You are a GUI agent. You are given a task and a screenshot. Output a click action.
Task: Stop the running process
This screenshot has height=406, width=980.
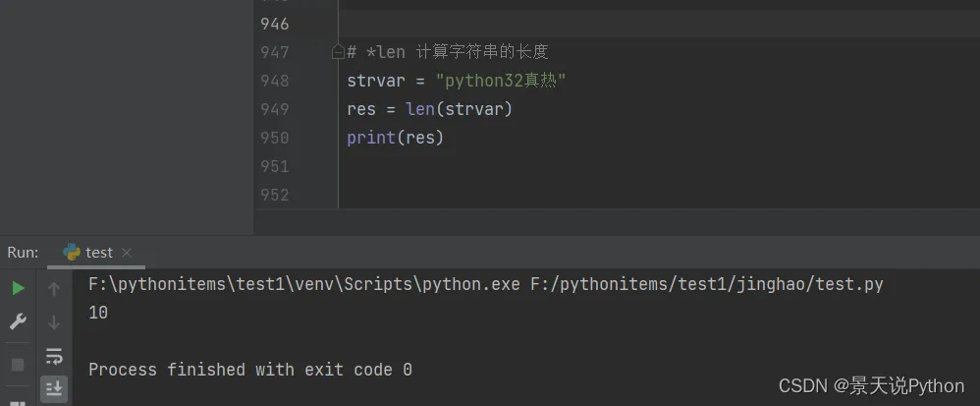click(18, 365)
